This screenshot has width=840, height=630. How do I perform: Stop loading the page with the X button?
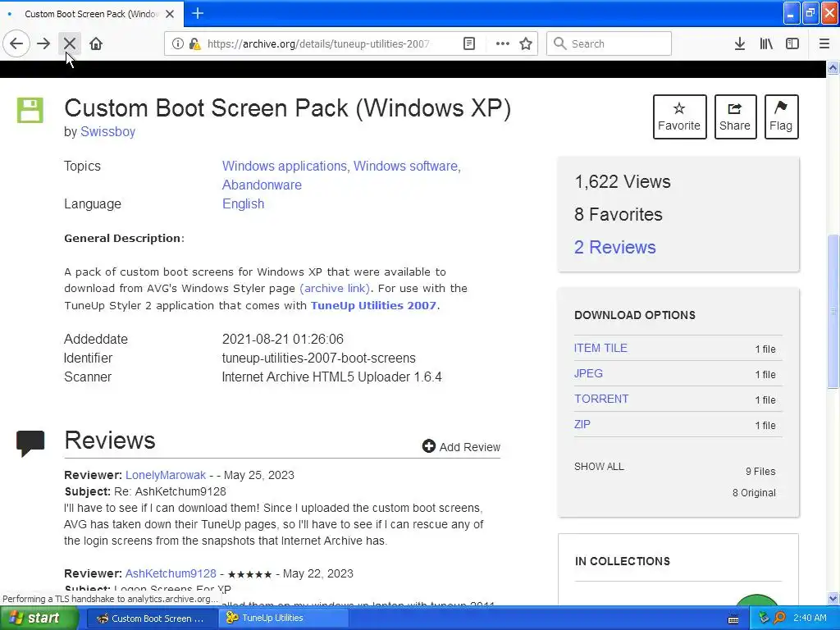(70, 43)
